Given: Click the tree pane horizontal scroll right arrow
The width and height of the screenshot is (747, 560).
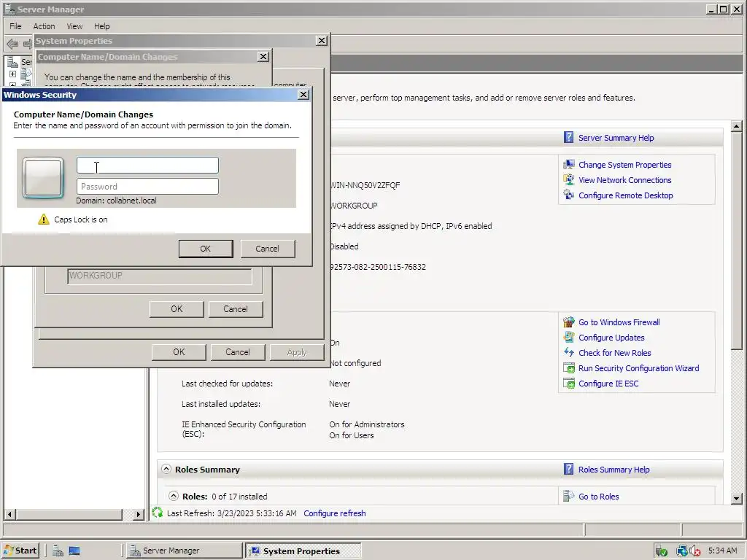Looking at the screenshot, I should click(139, 514).
